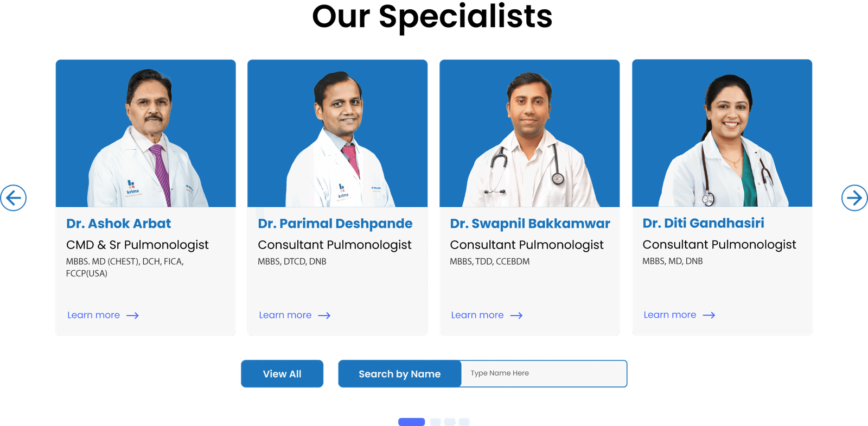Screen dimensions: 868x426
Task: Jump to fourth carousel pagination dot
Action: [x=464, y=422]
